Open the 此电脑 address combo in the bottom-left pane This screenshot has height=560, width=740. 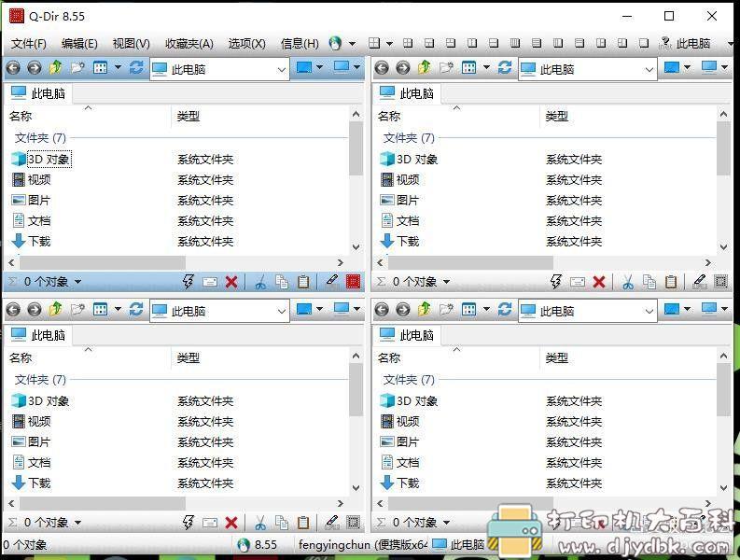tap(219, 311)
